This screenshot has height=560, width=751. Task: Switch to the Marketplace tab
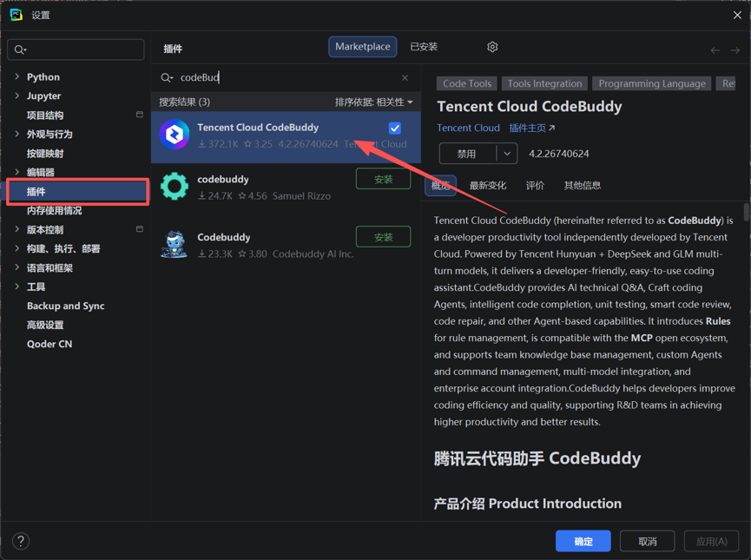pyautogui.click(x=363, y=47)
